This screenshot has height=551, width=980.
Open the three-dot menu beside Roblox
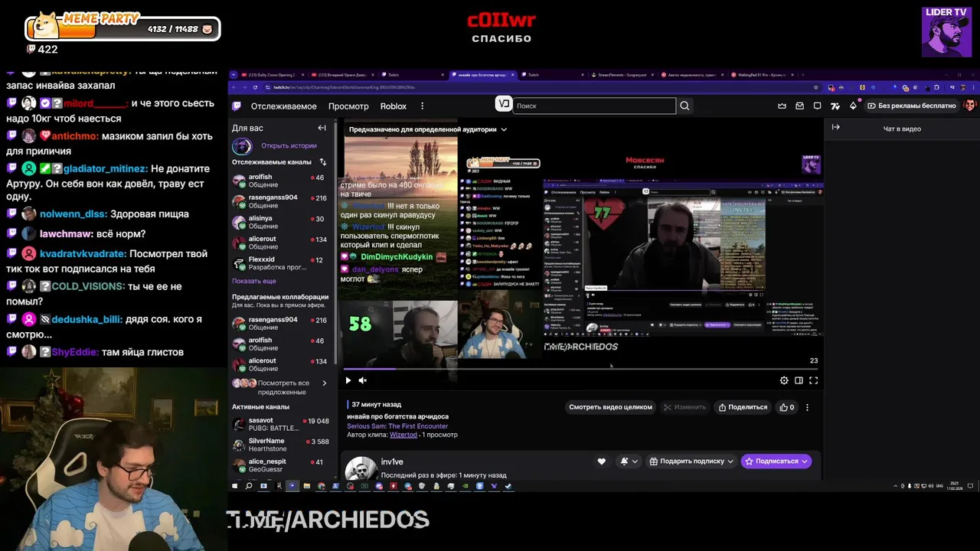pos(422,106)
